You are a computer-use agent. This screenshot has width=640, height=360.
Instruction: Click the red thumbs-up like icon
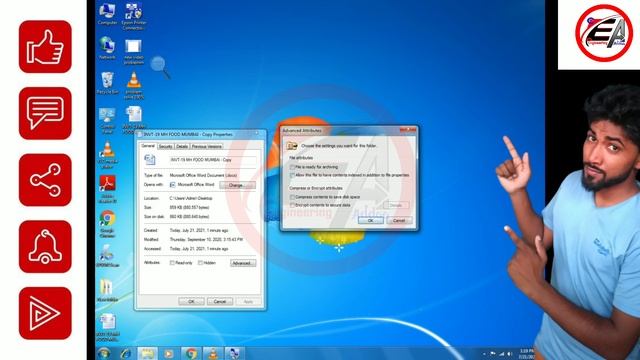(45, 47)
